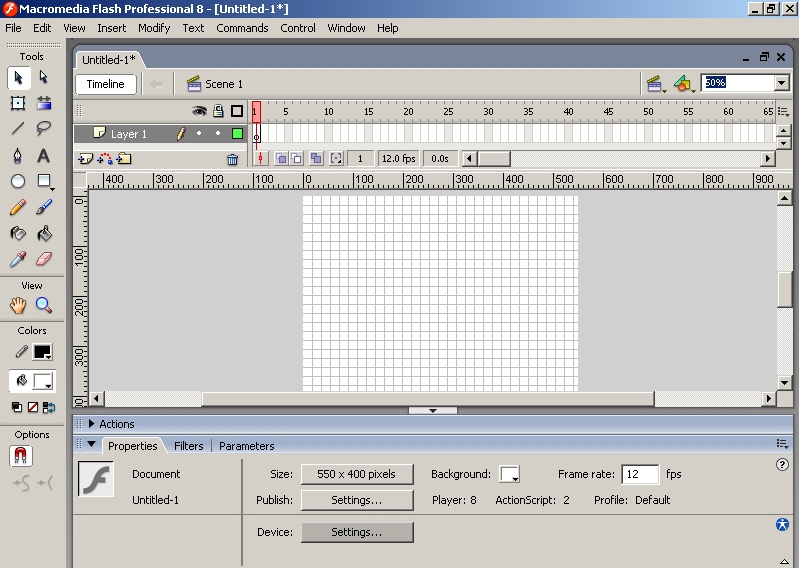
Task: Open document Background color swatch
Action: [x=509, y=474]
